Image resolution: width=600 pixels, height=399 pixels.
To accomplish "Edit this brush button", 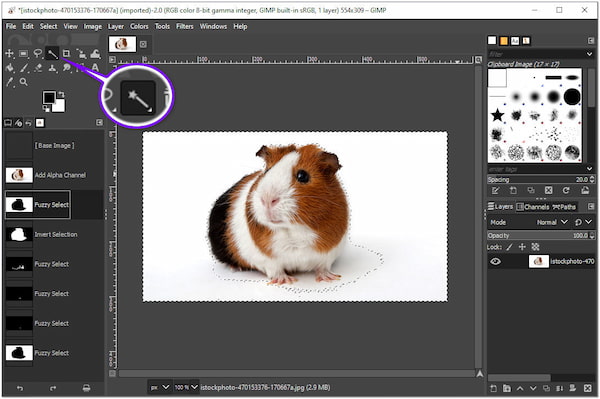I will click(x=496, y=191).
